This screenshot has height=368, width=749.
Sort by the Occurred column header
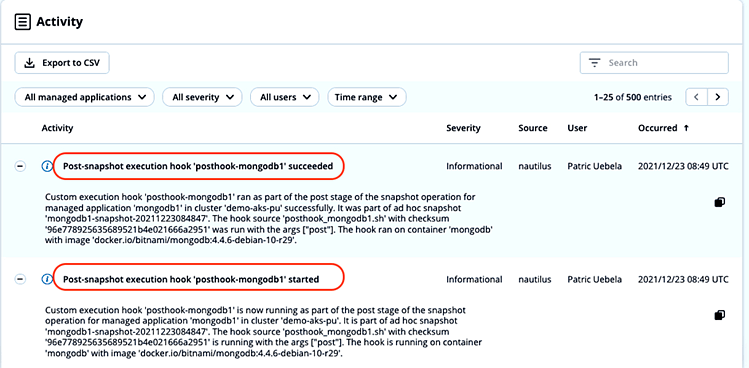[663, 128]
